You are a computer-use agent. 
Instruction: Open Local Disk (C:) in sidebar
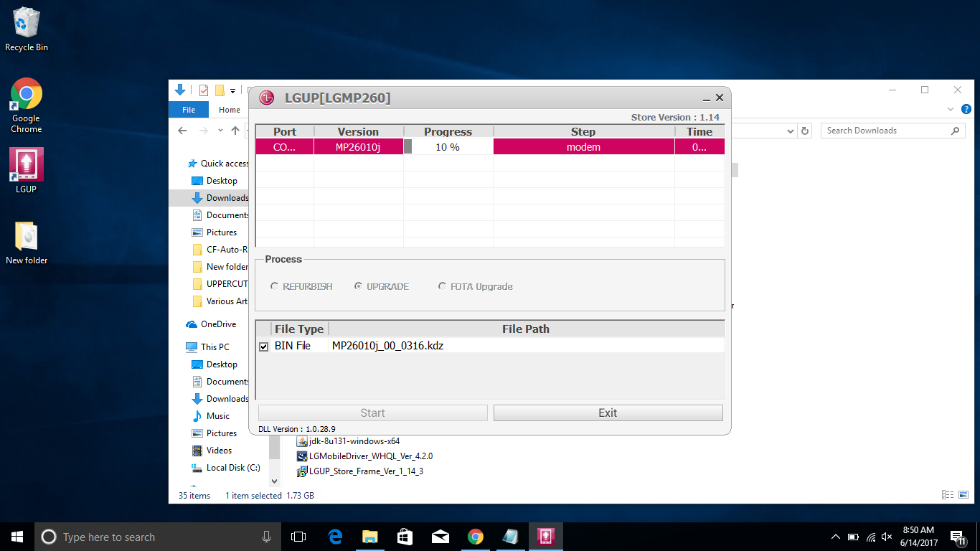click(x=232, y=468)
